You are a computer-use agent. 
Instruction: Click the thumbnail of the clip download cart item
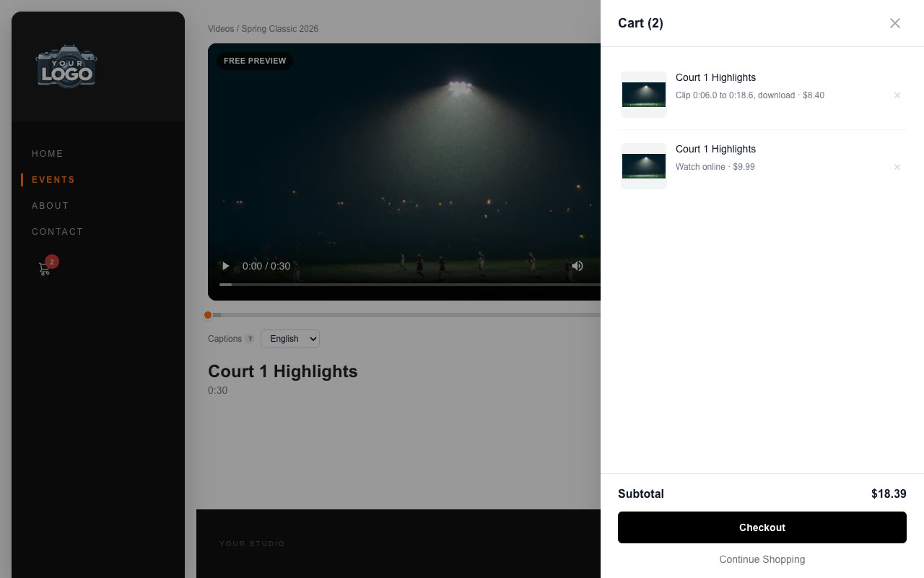pos(644,95)
